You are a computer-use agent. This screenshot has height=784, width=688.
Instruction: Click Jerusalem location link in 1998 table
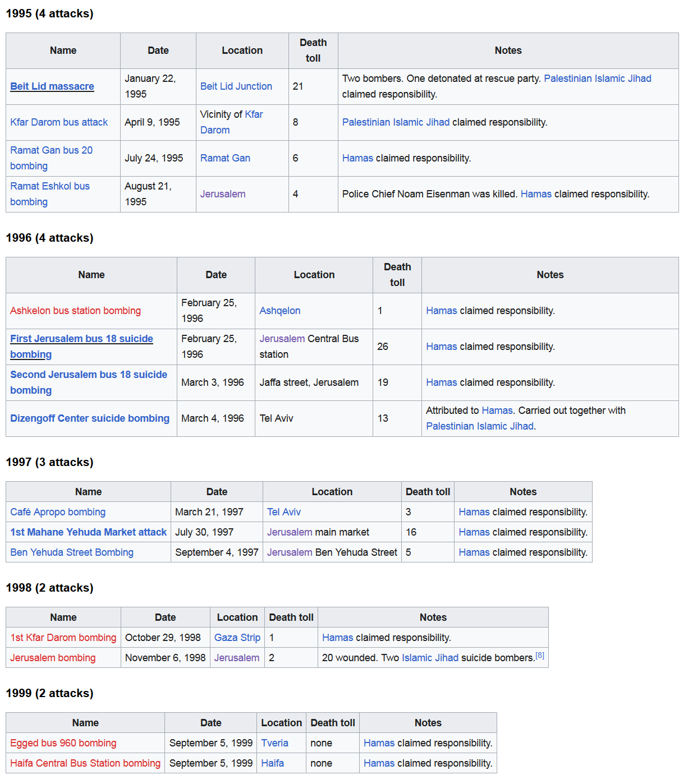click(x=237, y=658)
